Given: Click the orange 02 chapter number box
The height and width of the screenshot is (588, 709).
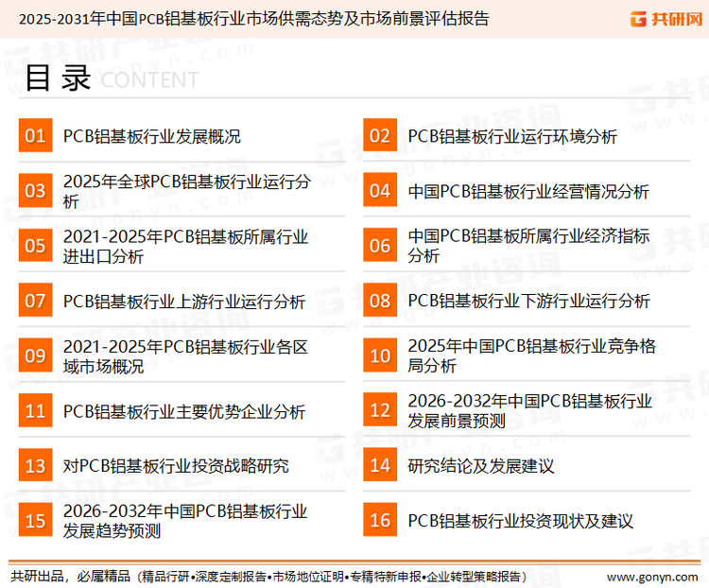Looking at the screenshot, I should click(x=380, y=135).
